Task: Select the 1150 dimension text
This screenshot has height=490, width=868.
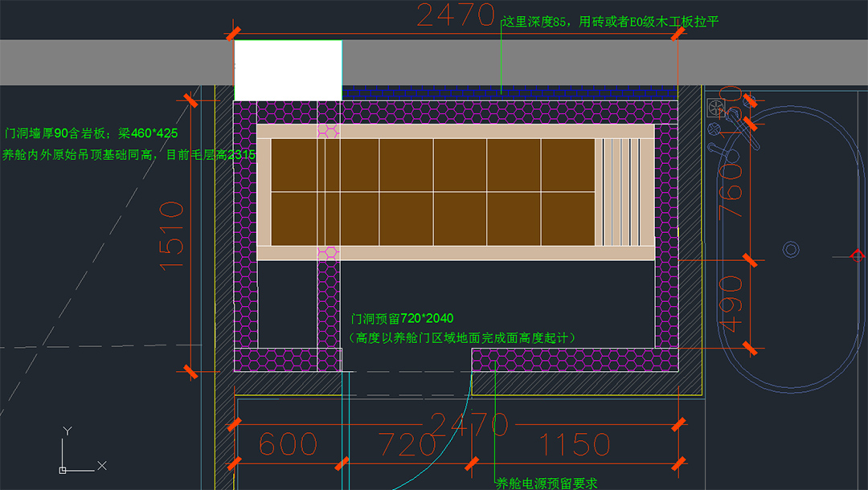Action: pyautogui.click(x=575, y=444)
